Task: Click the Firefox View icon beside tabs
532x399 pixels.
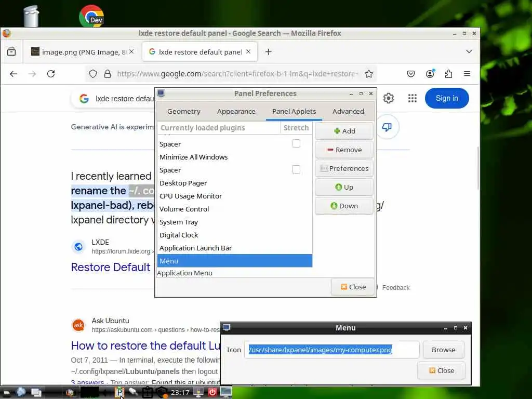Action: 11,51
